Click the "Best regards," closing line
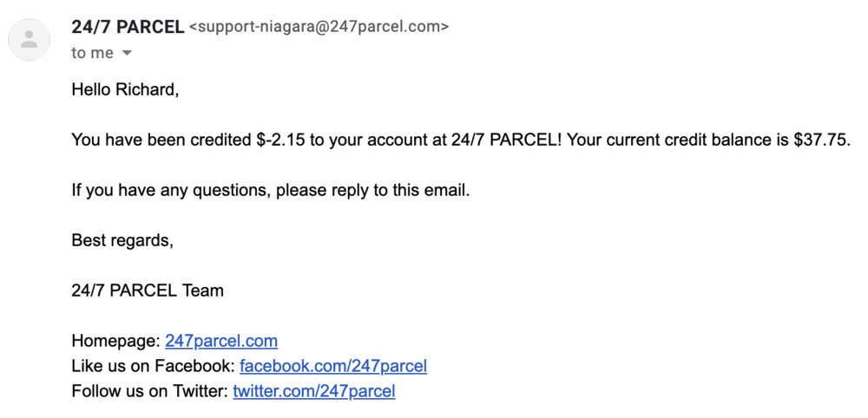 pyautogui.click(x=122, y=240)
